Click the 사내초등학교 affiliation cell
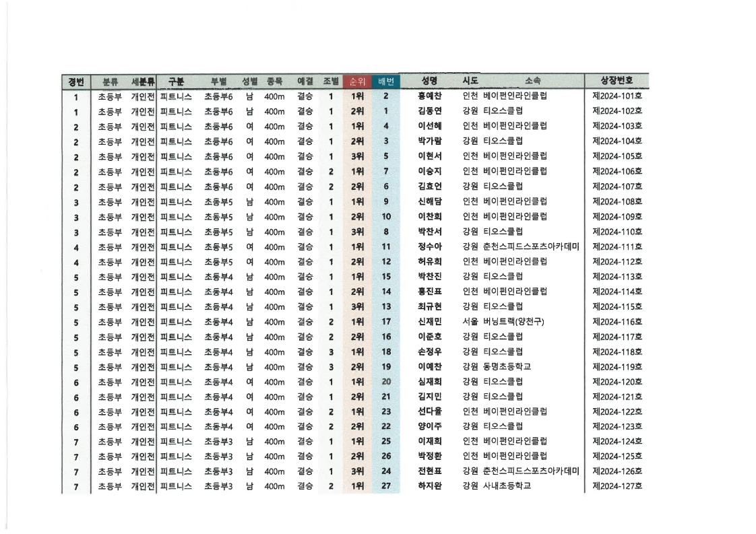The height and width of the screenshot is (534, 756). [507, 486]
